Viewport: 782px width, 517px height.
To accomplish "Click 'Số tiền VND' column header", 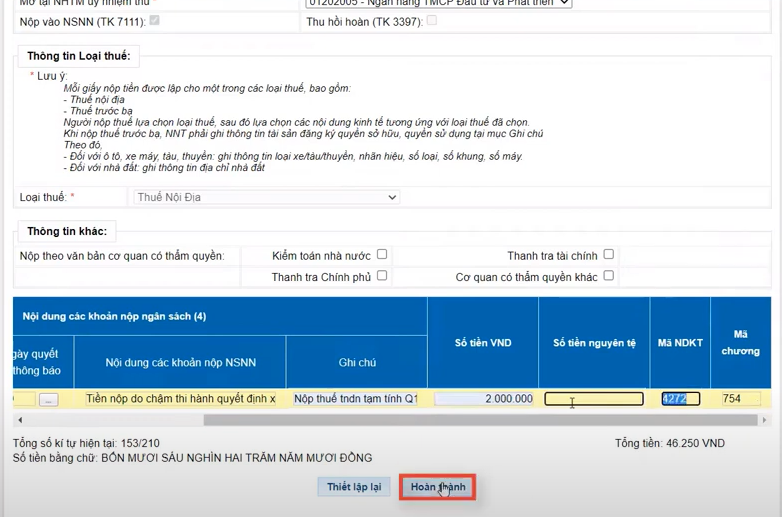I will (483, 343).
